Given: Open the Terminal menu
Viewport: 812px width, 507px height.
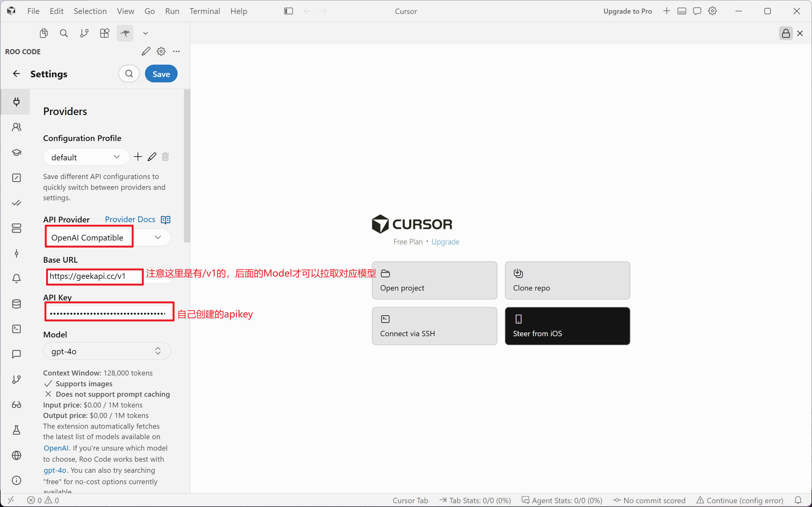Looking at the screenshot, I should [205, 11].
